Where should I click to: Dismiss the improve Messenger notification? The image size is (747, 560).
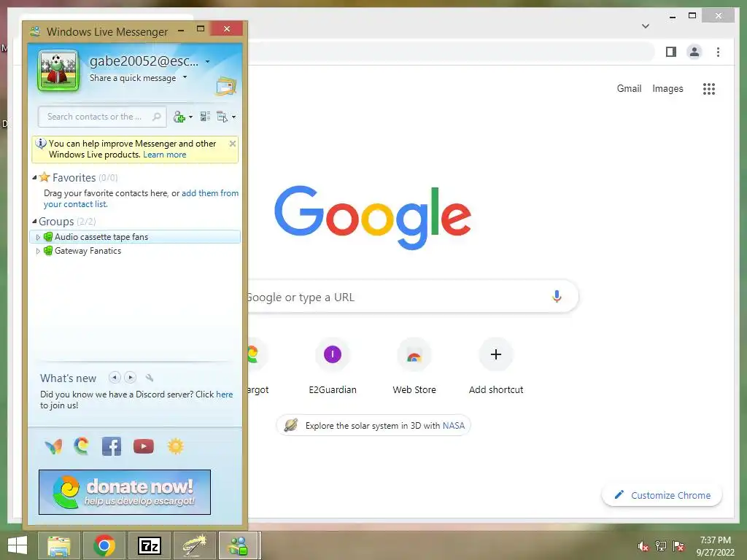(233, 144)
